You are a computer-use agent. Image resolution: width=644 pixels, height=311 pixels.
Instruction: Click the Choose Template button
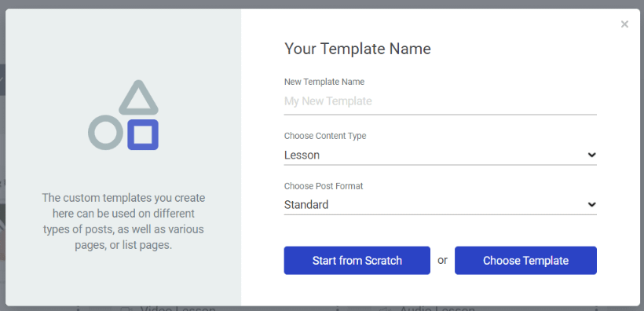click(525, 261)
